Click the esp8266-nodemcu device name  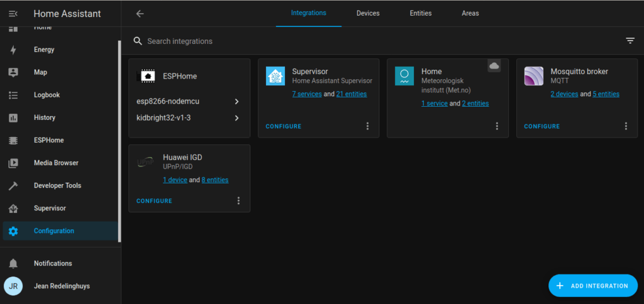pos(168,101)
